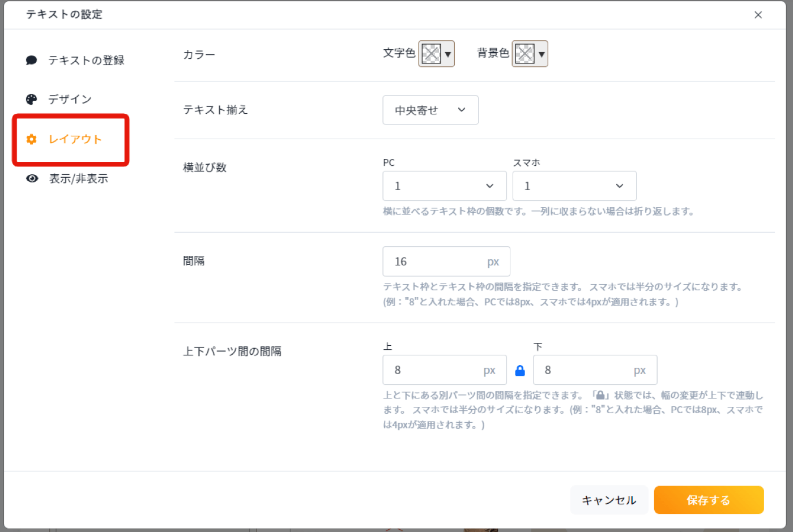
Task: Click the 上 spacing input field
Action: pos(445,370)
